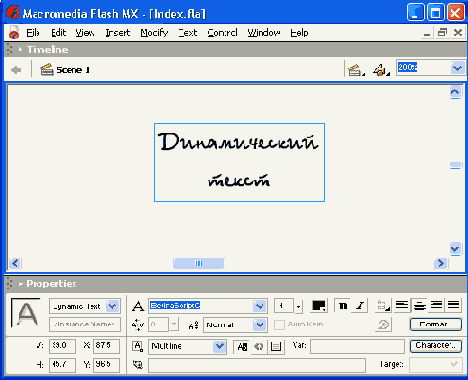Toggle the Selectable text button
This screenshot has width=468, height=380.
coord(242,347)
